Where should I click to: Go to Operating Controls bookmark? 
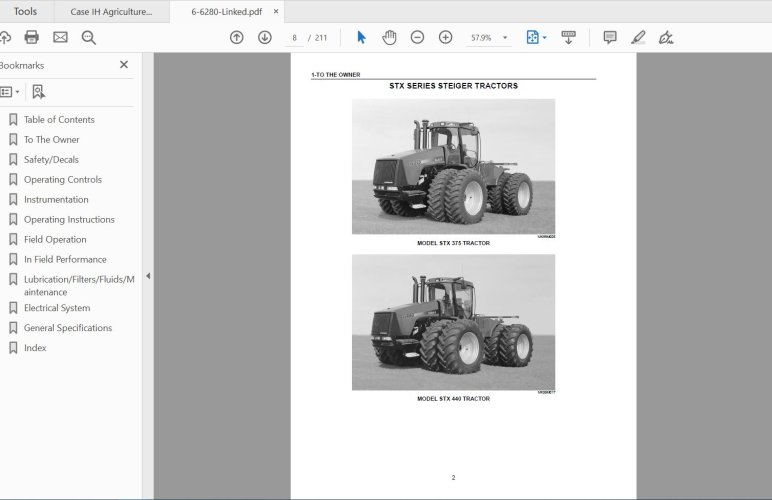63,180
